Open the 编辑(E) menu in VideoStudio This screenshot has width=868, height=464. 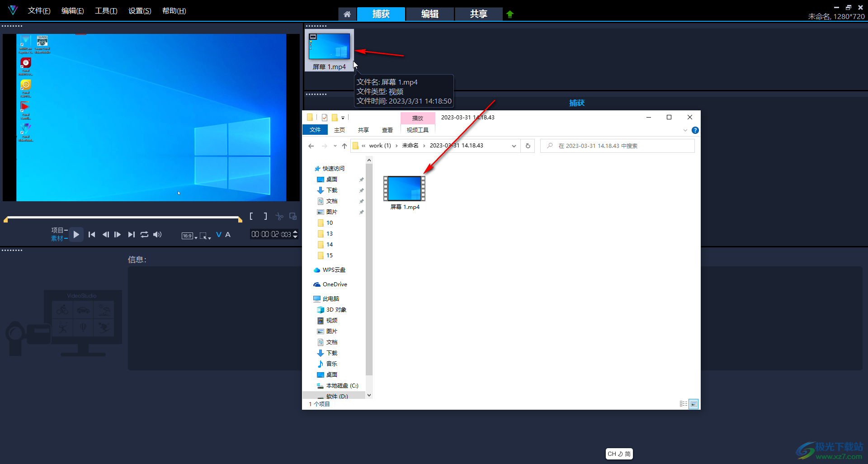click(72, 10)
